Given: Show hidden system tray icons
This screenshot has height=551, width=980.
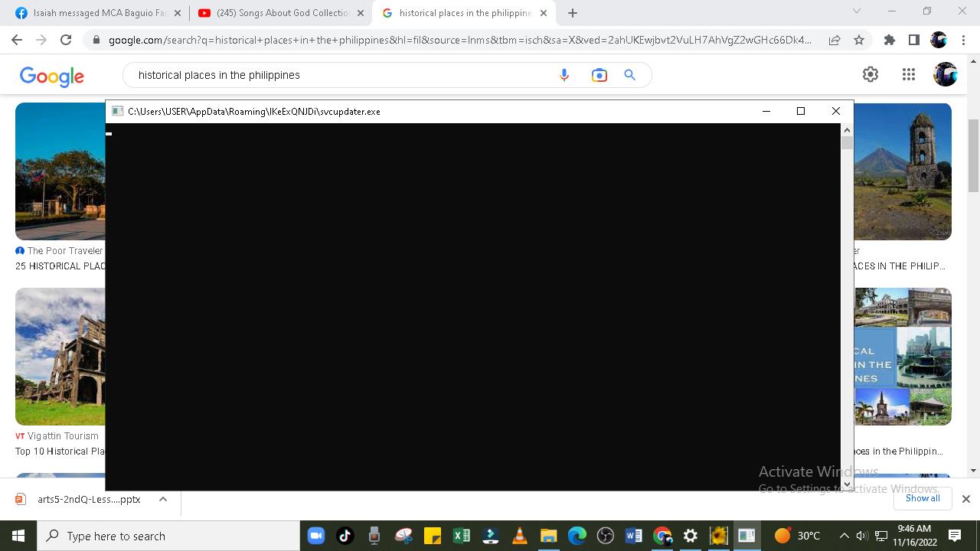Looking at the screenshot, I should [x=844, y=536].
